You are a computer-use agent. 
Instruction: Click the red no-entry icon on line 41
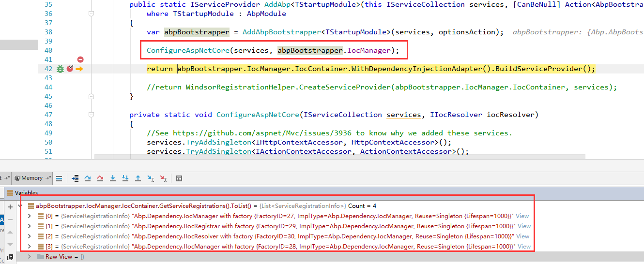[x=80, y=59]
